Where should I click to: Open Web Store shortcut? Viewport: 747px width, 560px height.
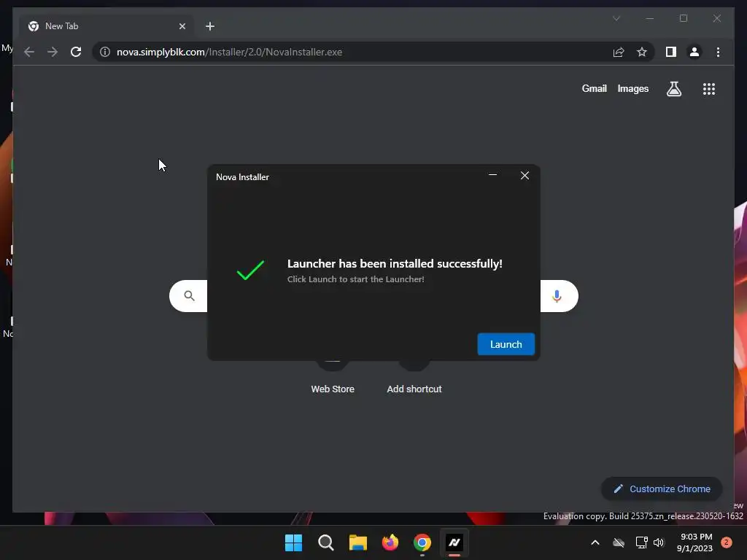(333, 389)
